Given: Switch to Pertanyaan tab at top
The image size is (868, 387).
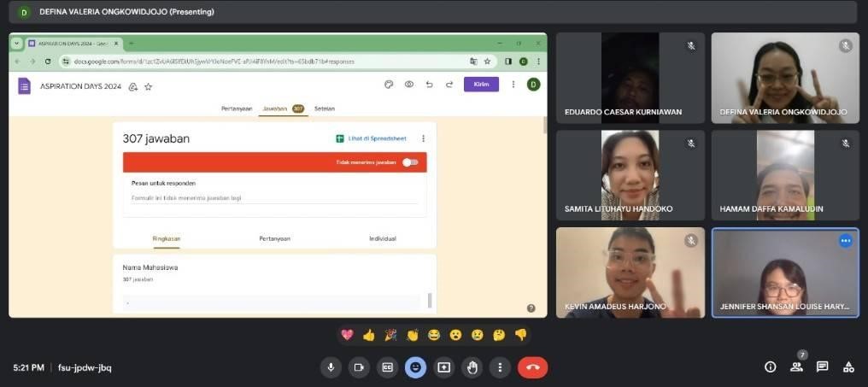Looking at the screenshot, I should point(237,108).
